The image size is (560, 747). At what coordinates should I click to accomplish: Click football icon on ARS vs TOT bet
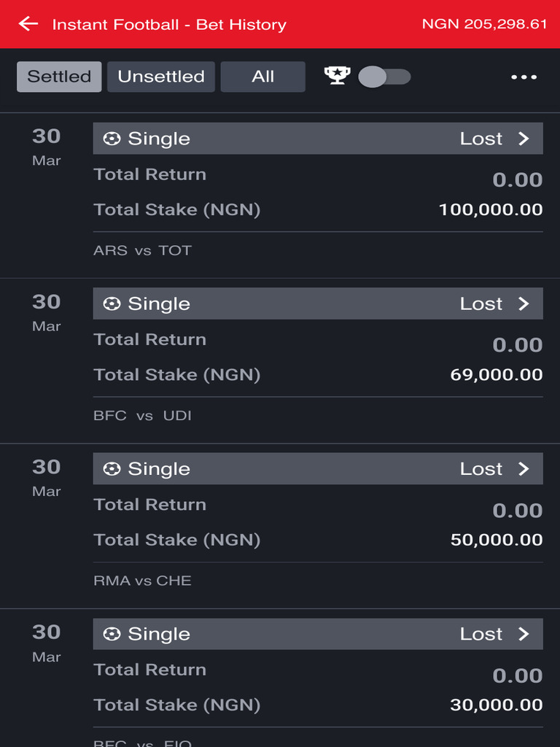tap(112, 139)
